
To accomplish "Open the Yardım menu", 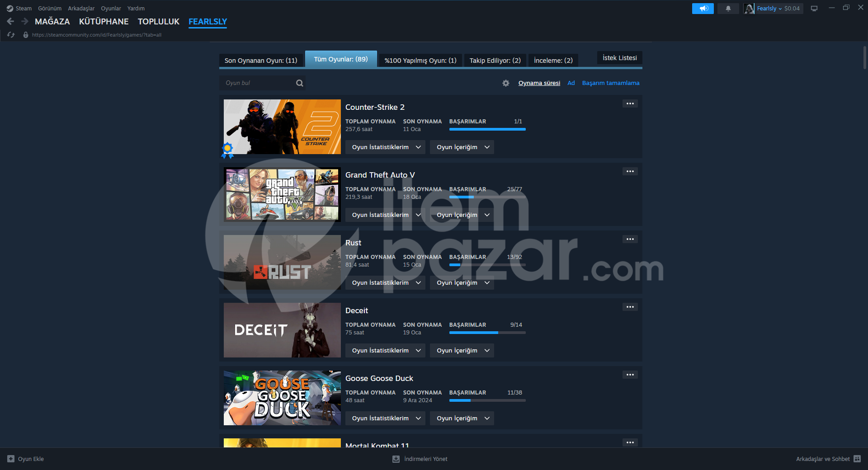I will pyautogui.click(x=136, y=9).
